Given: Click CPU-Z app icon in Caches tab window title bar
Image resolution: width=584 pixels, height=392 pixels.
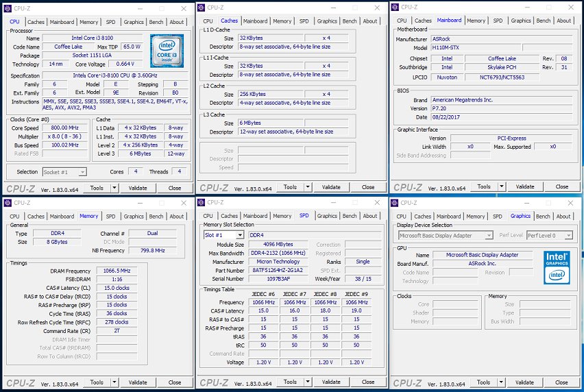Looking at the screenshot, I should tap(201, 8).
